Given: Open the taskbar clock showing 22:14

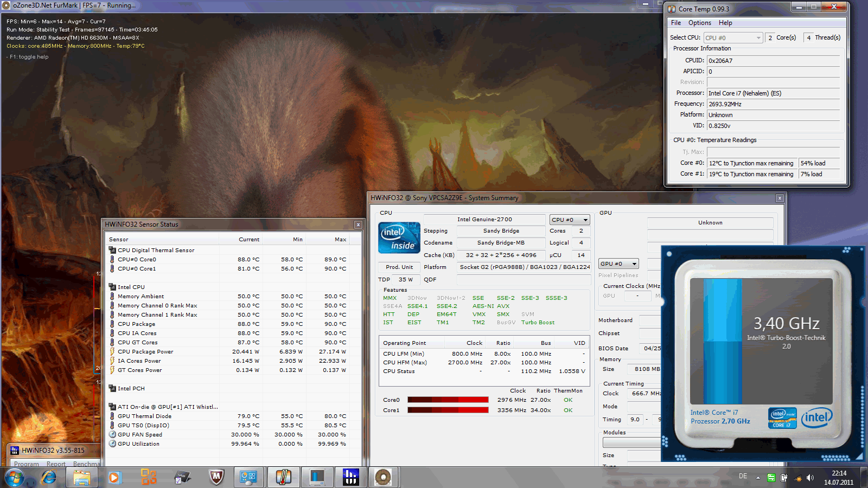Looking at the screenshot, I should [839, 478].
